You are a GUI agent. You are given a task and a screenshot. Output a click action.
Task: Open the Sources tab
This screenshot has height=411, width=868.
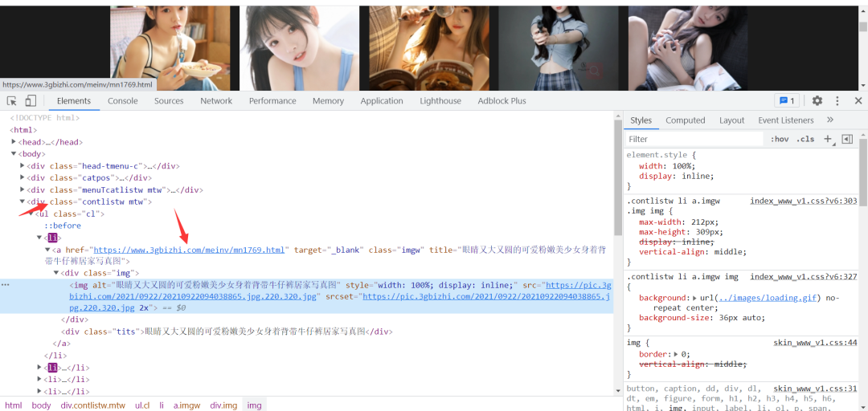click(x=169, y=100)
